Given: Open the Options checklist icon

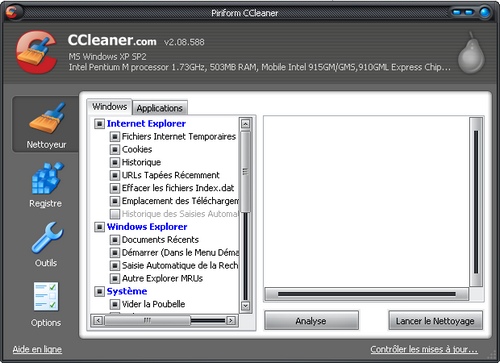Looking at the screenshot, I should [x=46, y=296].
